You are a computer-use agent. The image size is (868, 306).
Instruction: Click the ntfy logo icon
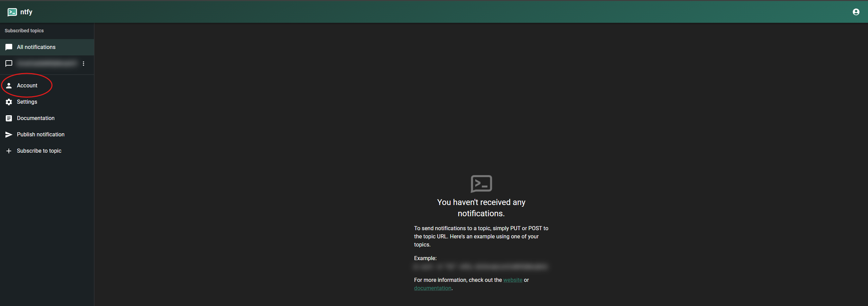[x=12, y=12]
